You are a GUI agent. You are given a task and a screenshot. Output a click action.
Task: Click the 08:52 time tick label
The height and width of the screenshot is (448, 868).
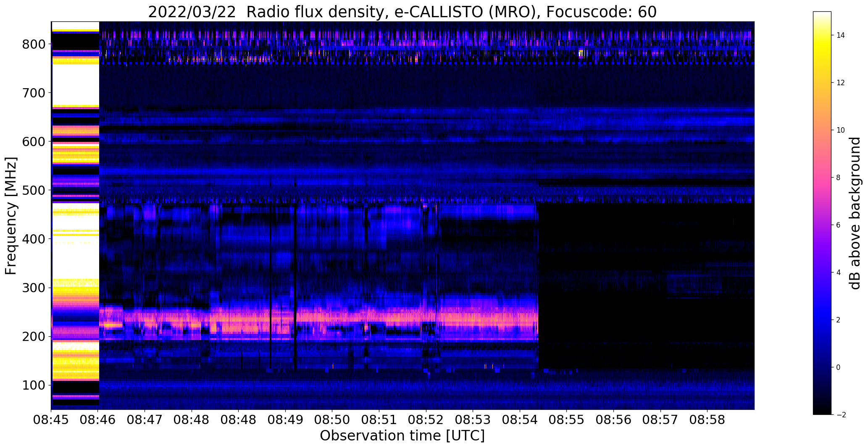click(x=426, y=420)
